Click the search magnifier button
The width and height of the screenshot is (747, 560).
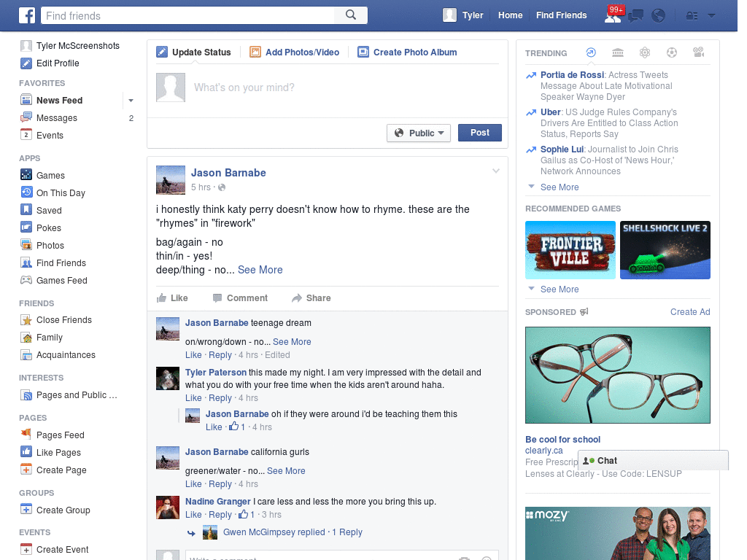coord(351,15)
